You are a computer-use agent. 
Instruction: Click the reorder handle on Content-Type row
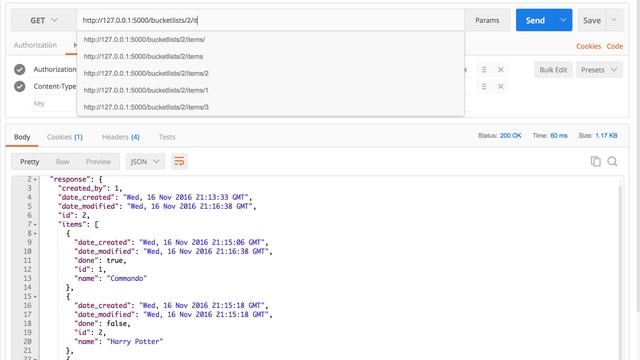click(484, 87)
